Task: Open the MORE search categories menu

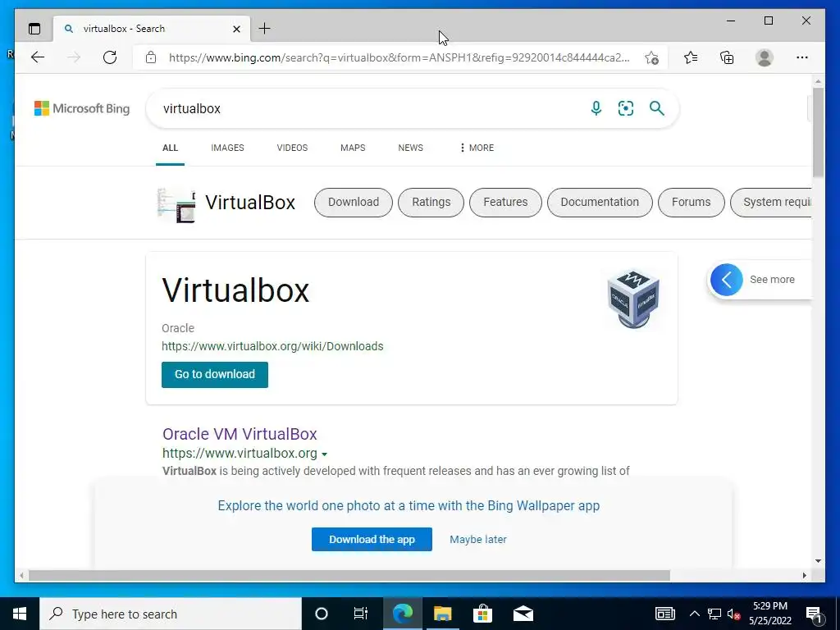Action: click(477, 148)
